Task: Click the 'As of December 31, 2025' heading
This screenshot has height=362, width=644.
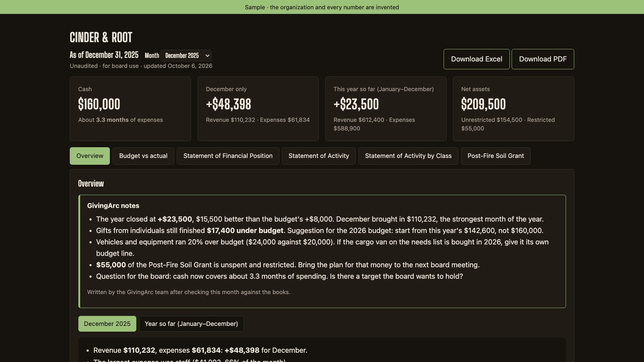Action: pyautogui.click(x=104, y=55)
